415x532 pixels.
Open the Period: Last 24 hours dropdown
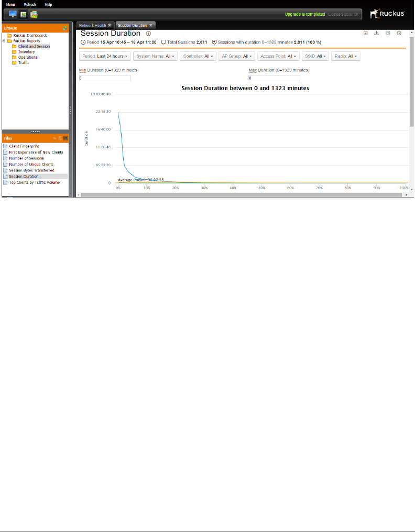[105, 56]
